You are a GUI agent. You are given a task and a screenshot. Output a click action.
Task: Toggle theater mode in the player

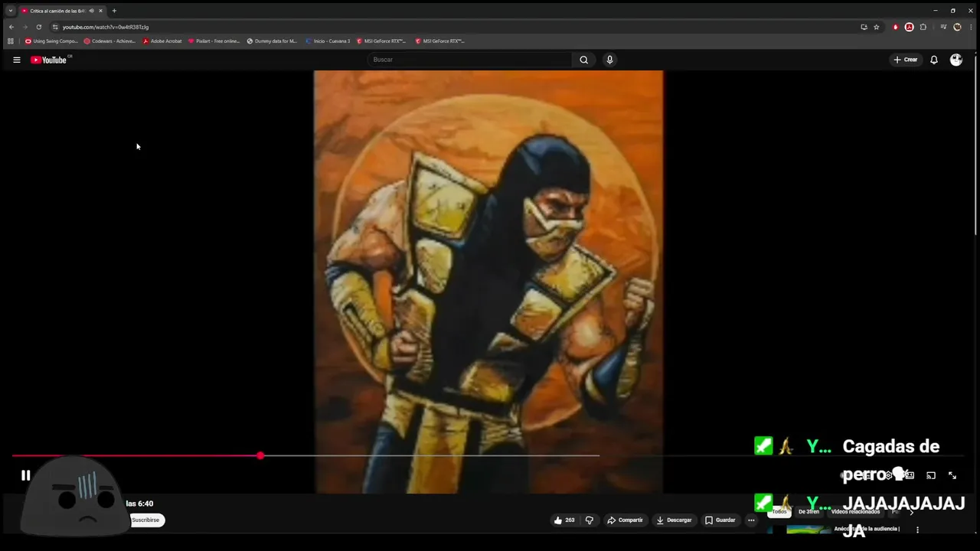(910, 475)
